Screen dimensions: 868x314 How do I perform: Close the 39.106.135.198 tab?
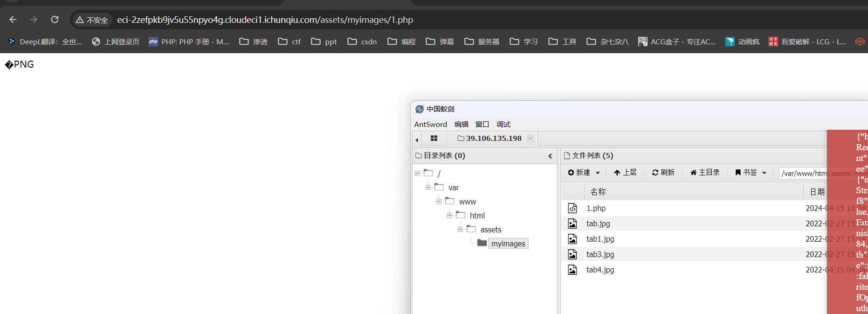pyautogui.click(x=530, y=139)
